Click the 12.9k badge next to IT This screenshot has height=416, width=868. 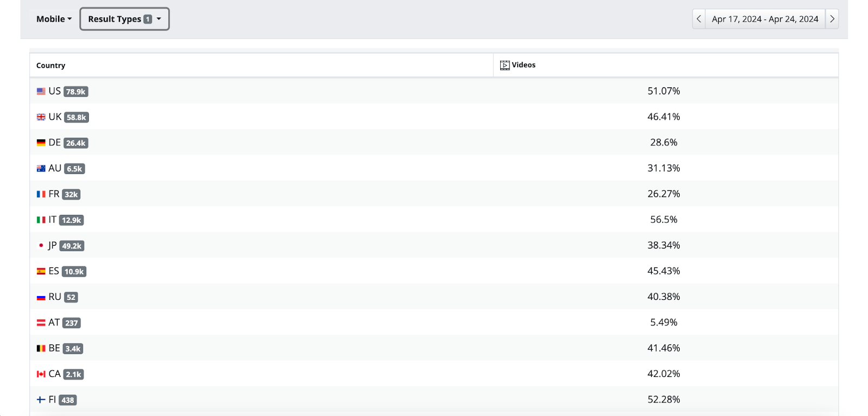[x=72, y=220]
